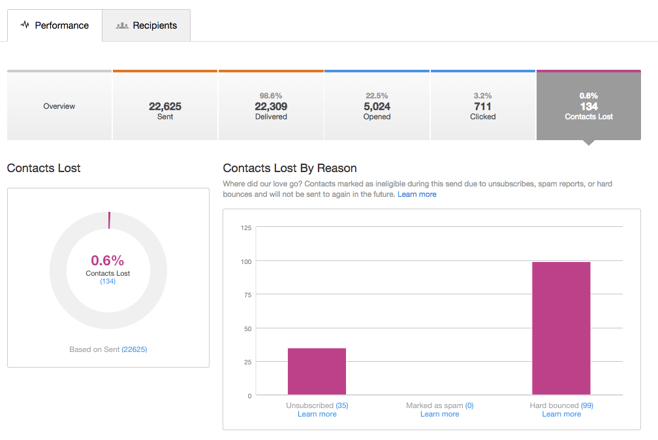Viewport: 658px width, 440px height.
Task: Open the Performance tab
Action: (x=54, y=25)
